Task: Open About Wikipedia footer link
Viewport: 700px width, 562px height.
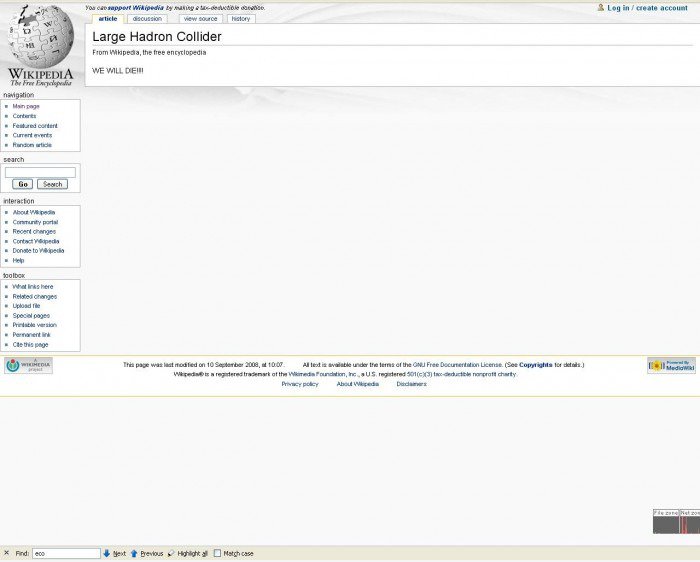Action: 358,384
